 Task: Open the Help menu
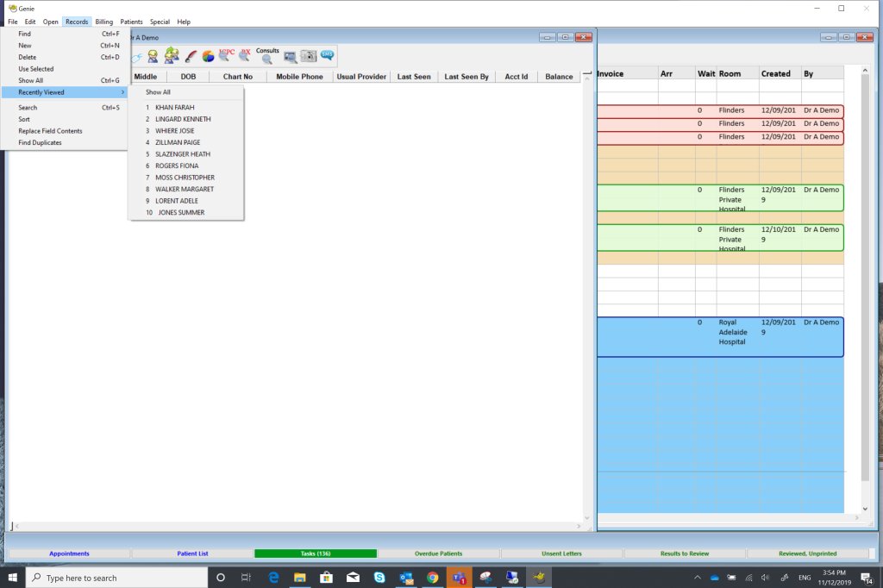coord(184,22)
